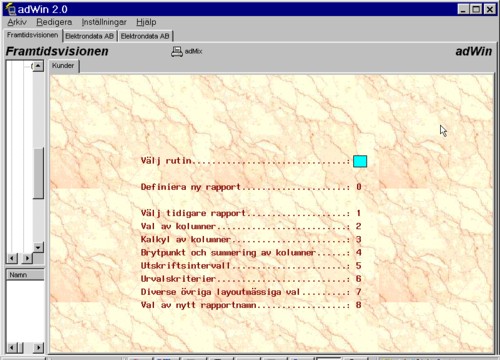Click the cyan Välj rutin input box

(360, 161)
